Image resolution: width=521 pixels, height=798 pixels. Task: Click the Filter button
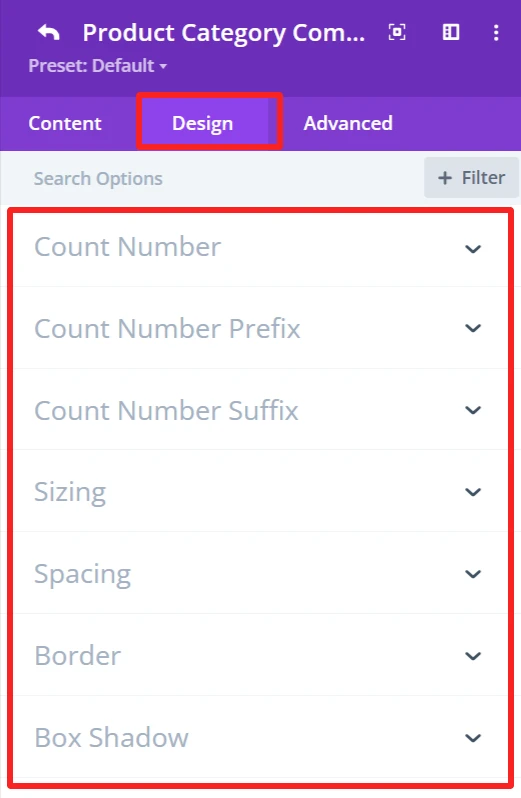pos(471,178)
